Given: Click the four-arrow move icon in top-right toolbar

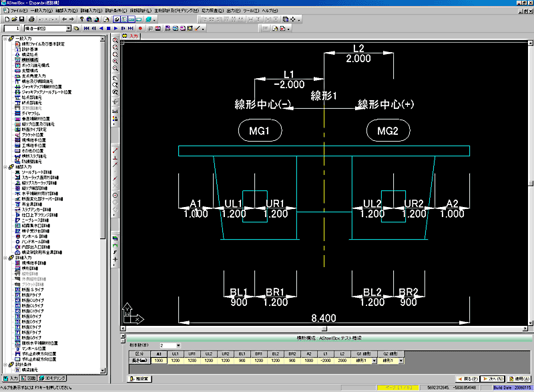Looking at the screenshot, I should point(293,19).
